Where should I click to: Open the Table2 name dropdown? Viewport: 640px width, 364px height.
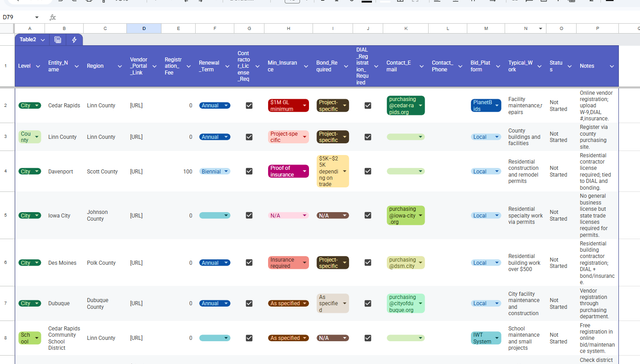coord(42,40)
